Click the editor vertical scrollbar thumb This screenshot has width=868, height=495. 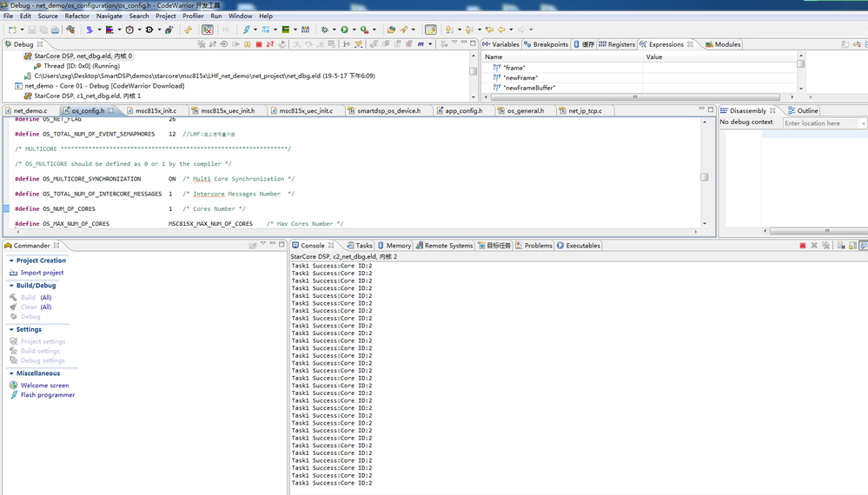(704, 177)
